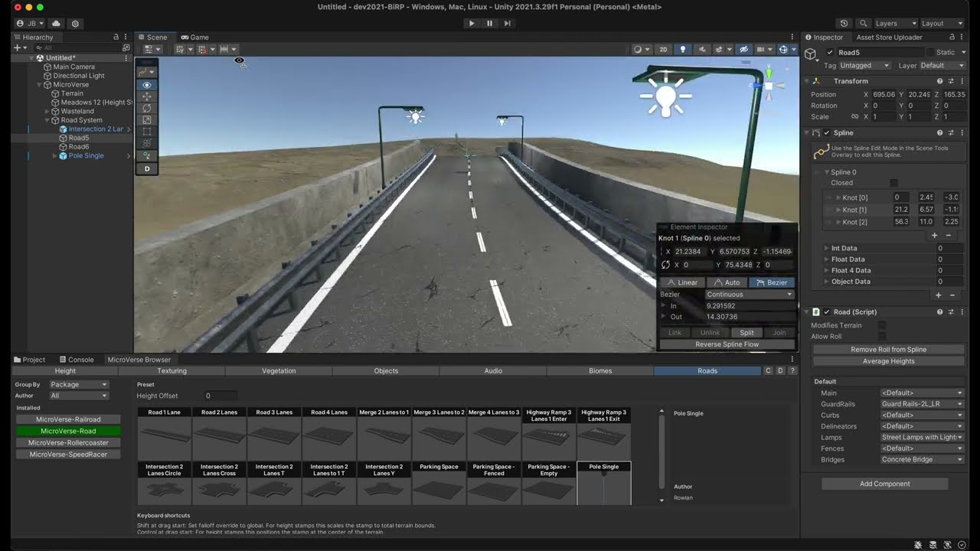Collapse the Road System tree item
The width and height of the screenshot is (980, 551).
pos(47,120)
